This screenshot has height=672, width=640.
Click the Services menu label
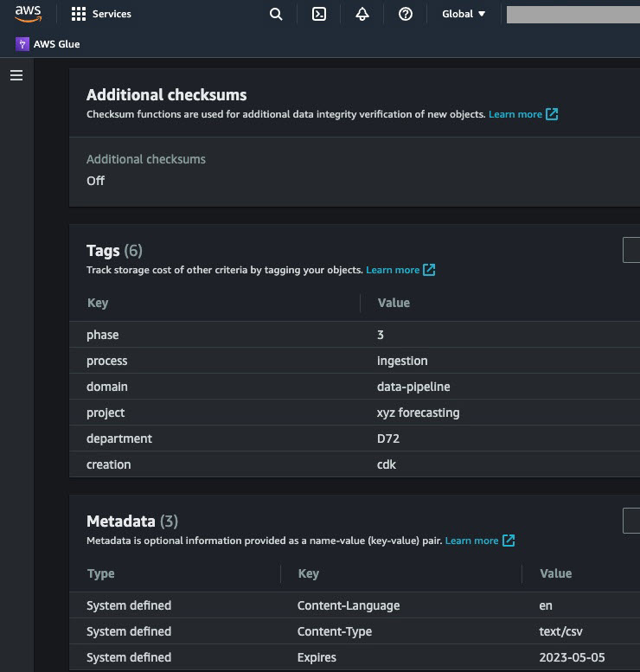[x=112, y=14]
